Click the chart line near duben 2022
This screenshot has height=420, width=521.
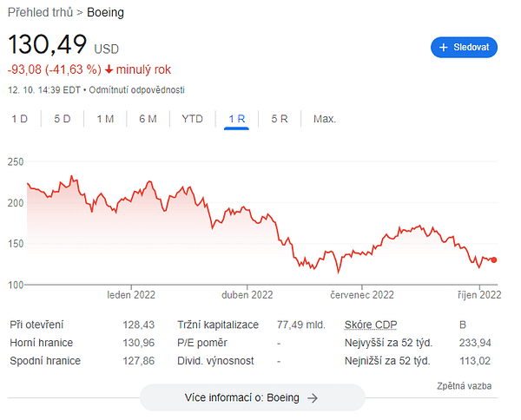247,211
